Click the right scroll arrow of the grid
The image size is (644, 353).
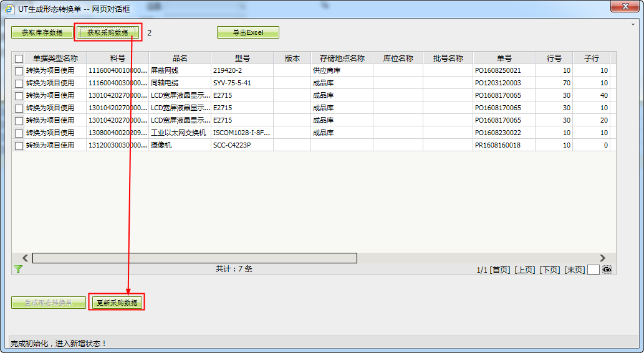point(602,258)
